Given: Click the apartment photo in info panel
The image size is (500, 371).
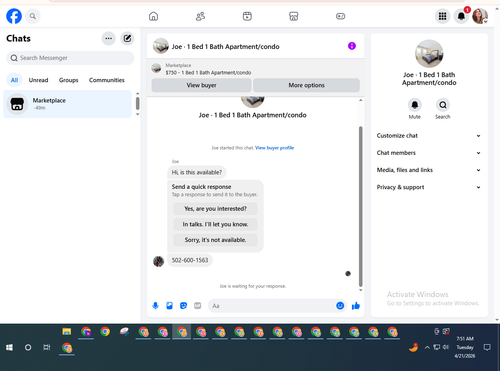Looking at the screenshot, I should (429, 53).
